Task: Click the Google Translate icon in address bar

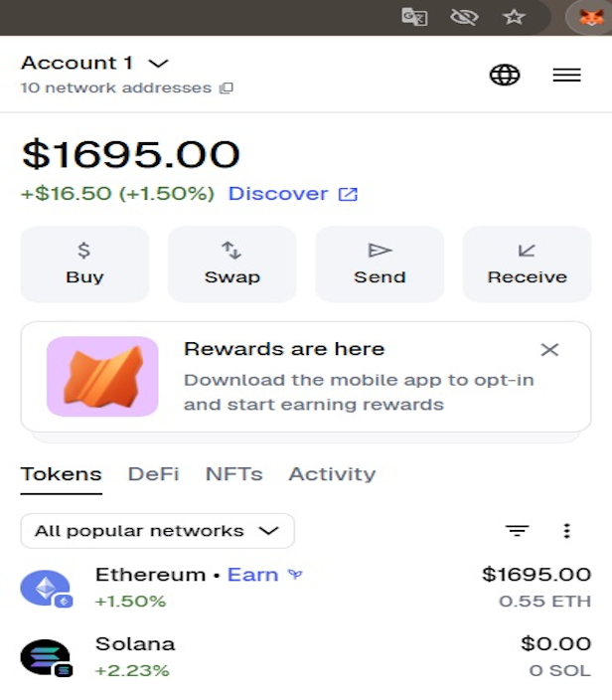Action: (x=413, y=17)
